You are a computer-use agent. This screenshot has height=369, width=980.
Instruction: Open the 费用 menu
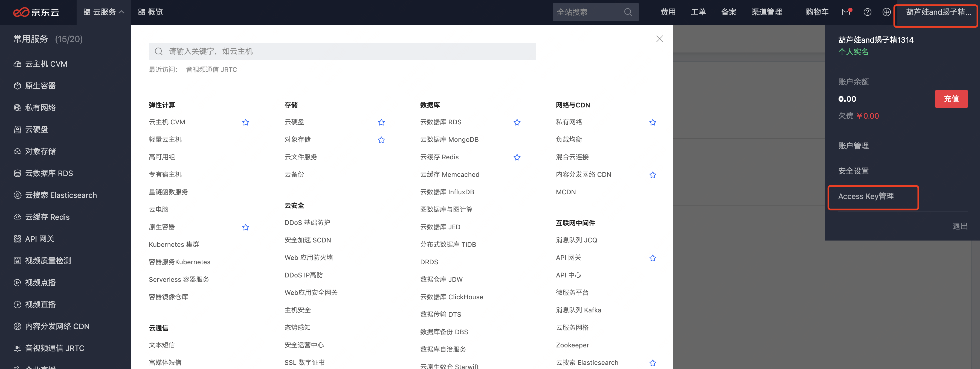coord(668,12)
